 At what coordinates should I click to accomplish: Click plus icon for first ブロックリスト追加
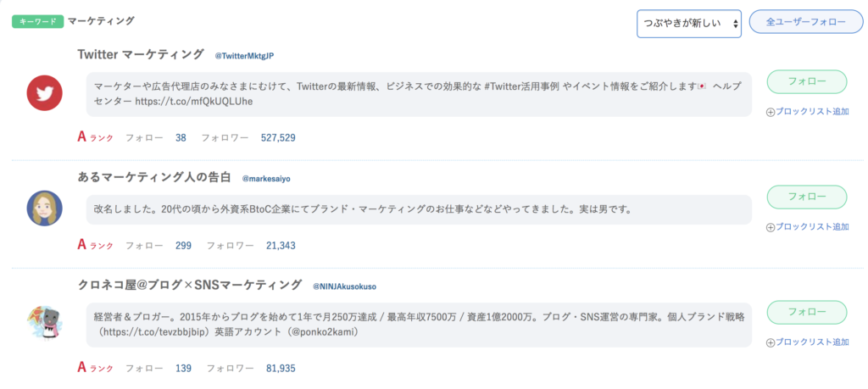pyautogui.click(x=771, y=111)
